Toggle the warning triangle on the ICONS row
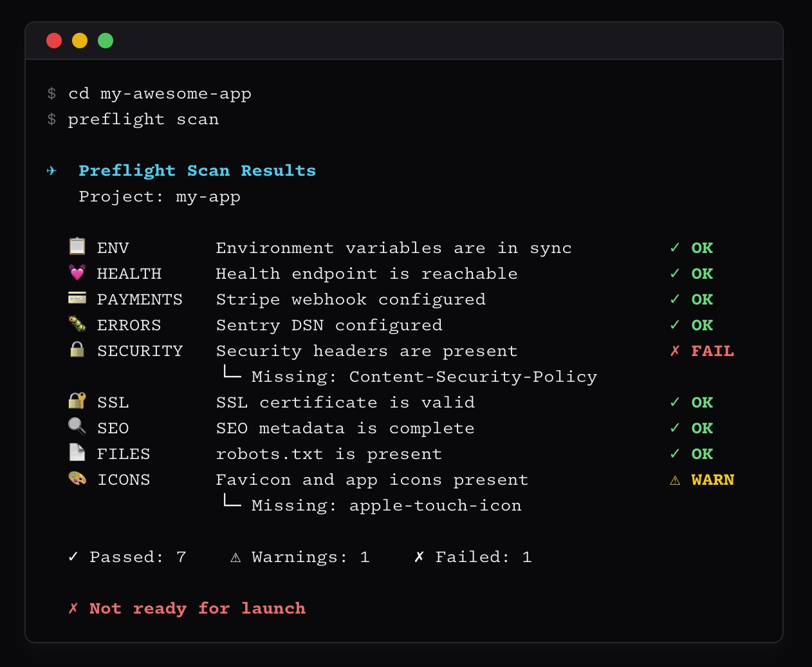This screenshot has height=667, width=812. tap(675, 479)
